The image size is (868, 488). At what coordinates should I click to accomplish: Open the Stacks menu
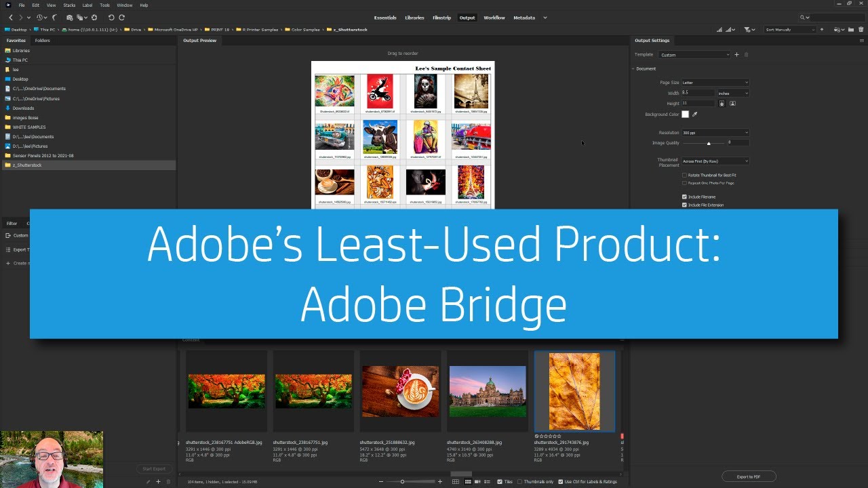tap(69, 5)
